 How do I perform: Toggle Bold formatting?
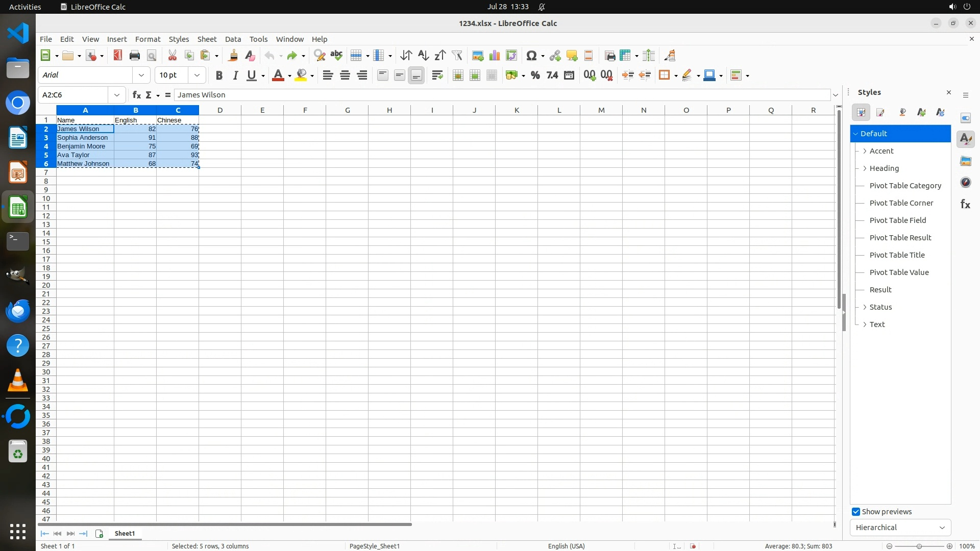[219, 76]
